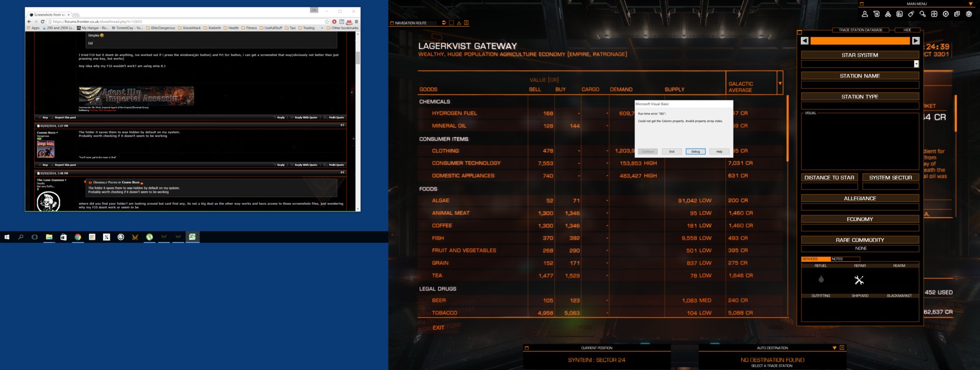
Task: Click the Distance to Star field
Action: 829,186
